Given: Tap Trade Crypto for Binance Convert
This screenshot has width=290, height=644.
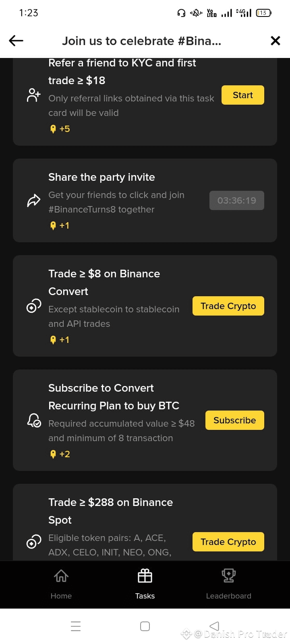Looking at the screenshot, I should click(x=228, y=306).
